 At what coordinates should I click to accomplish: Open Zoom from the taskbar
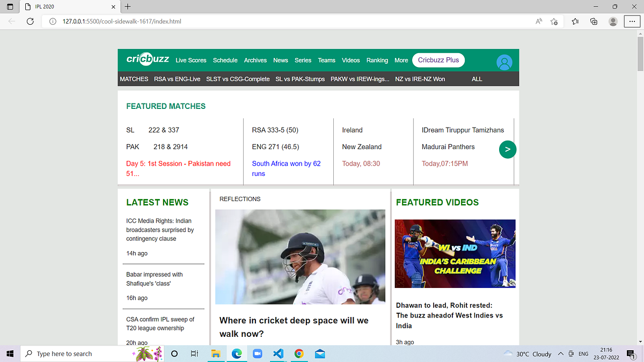tap(257, 353)
